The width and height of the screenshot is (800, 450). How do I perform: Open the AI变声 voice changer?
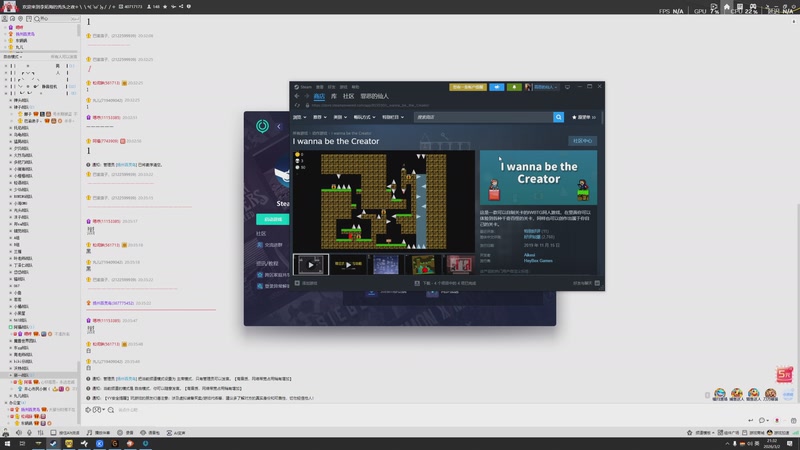pyautogui.click(x=176, y=433)
